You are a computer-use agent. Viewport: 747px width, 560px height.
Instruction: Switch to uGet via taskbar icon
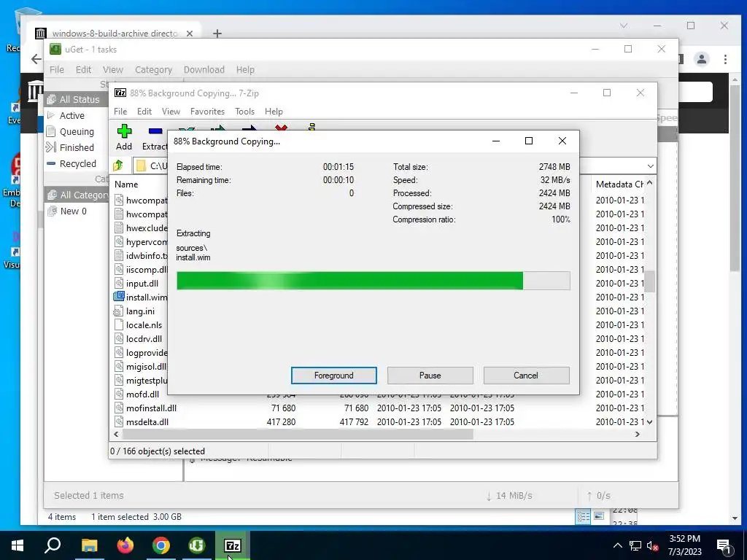point(197,545)
